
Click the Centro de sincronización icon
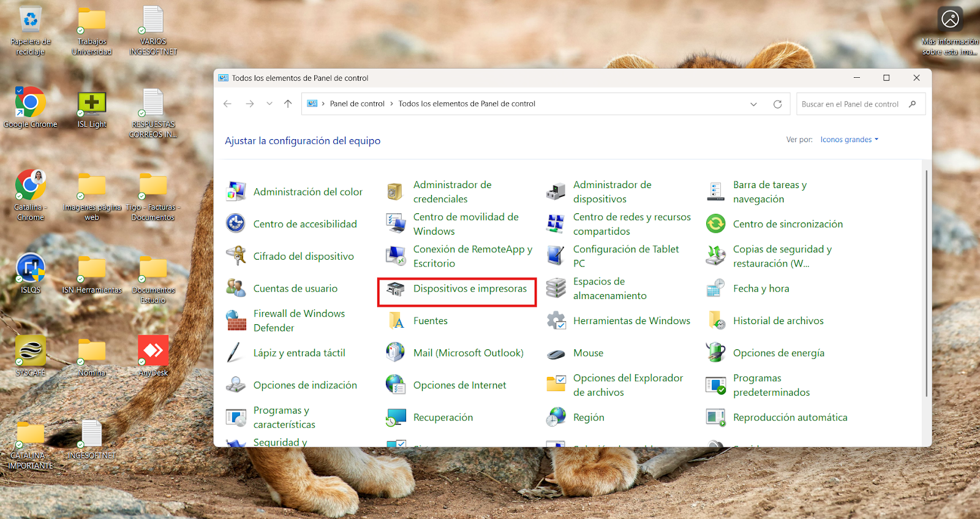715,224
